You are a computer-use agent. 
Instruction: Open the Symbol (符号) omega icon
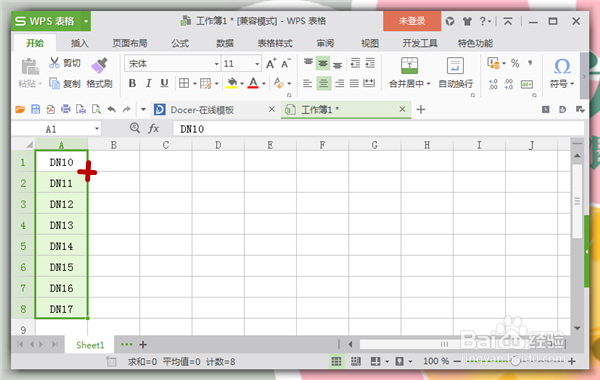coord(562,66)
